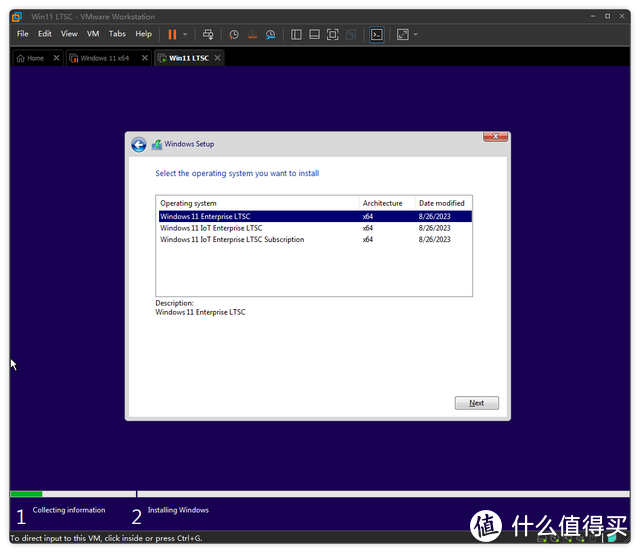Close the Windows 11 x64 tab
Screen dimensions: 640x553
tap(144, 58)
